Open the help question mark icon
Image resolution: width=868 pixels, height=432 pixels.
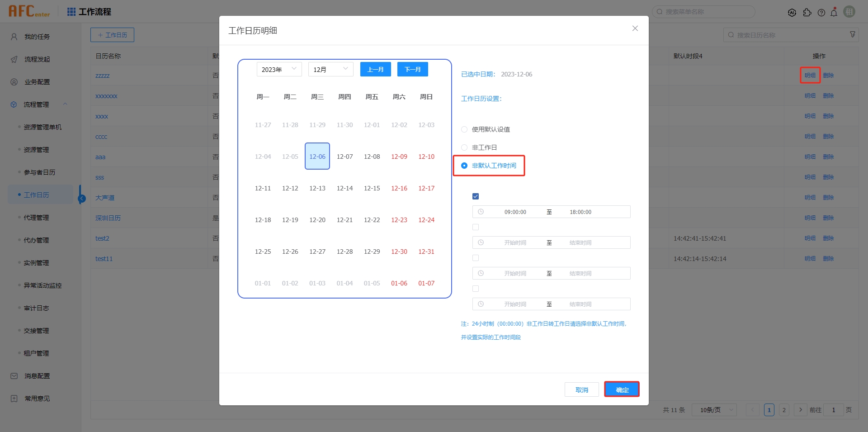click(x=821, y=12)
